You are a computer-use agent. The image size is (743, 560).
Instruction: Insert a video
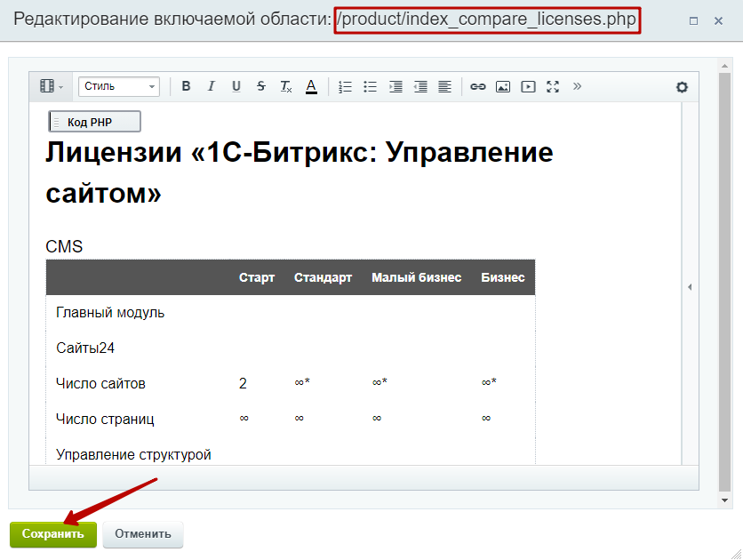(x=528, y=87)
